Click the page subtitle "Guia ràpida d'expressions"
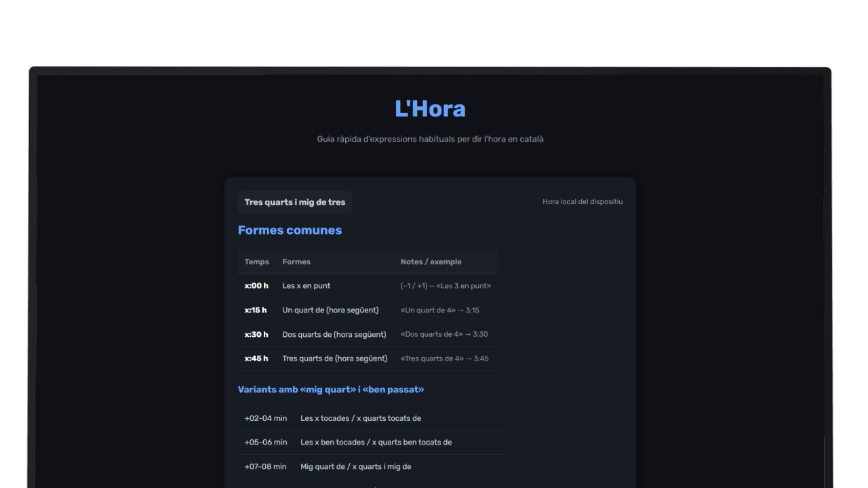The width and height of the screenshot is (868, 488). point(430,139)
